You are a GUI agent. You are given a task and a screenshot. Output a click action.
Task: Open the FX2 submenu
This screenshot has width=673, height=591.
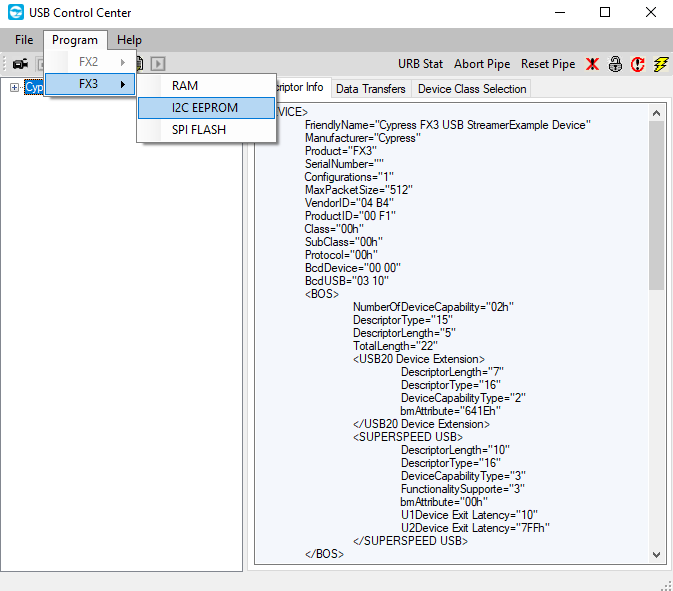coord(90,62)
